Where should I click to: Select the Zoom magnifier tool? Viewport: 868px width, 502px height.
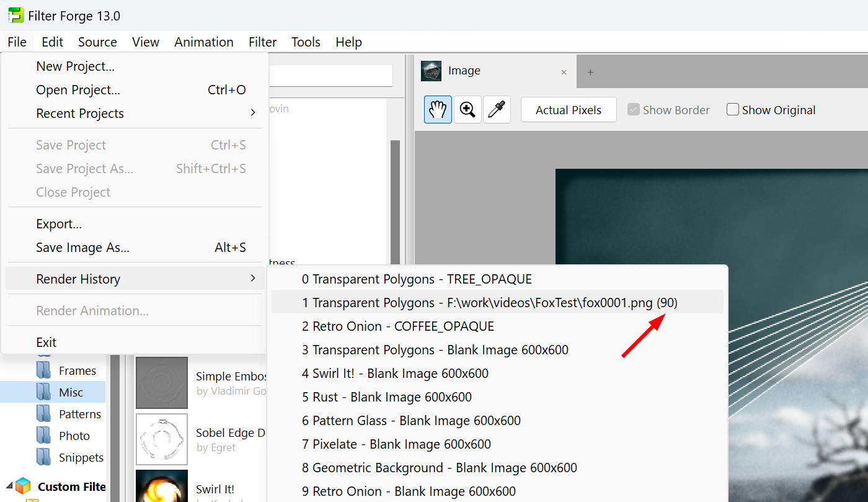click(x=467, y=110)
